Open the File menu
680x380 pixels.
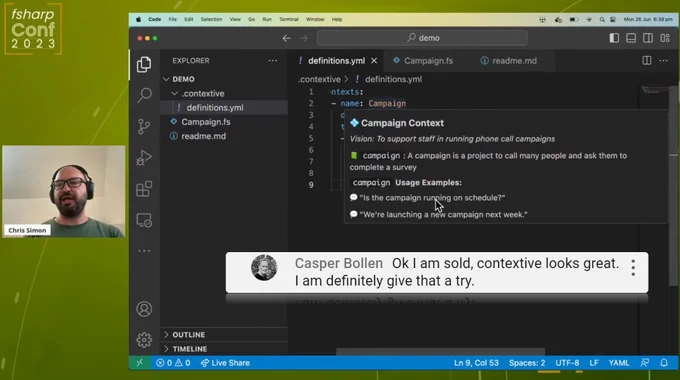pos(173,20)
